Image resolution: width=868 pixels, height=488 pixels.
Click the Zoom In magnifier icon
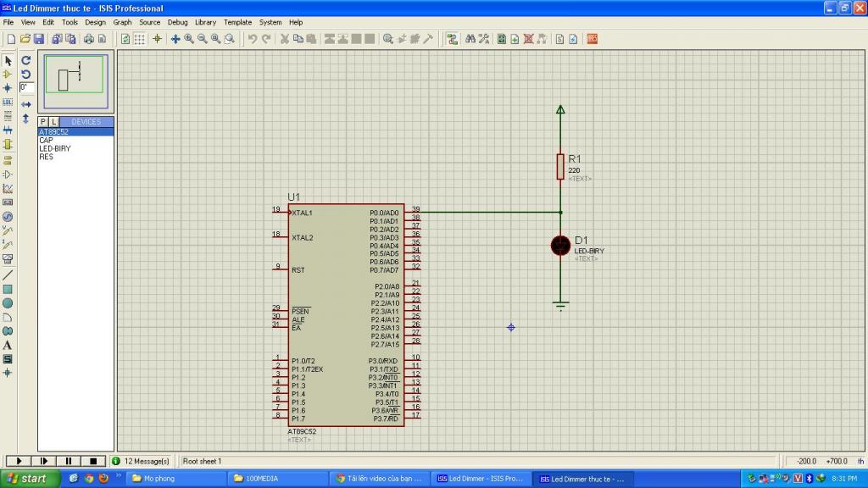coord(189,39)
